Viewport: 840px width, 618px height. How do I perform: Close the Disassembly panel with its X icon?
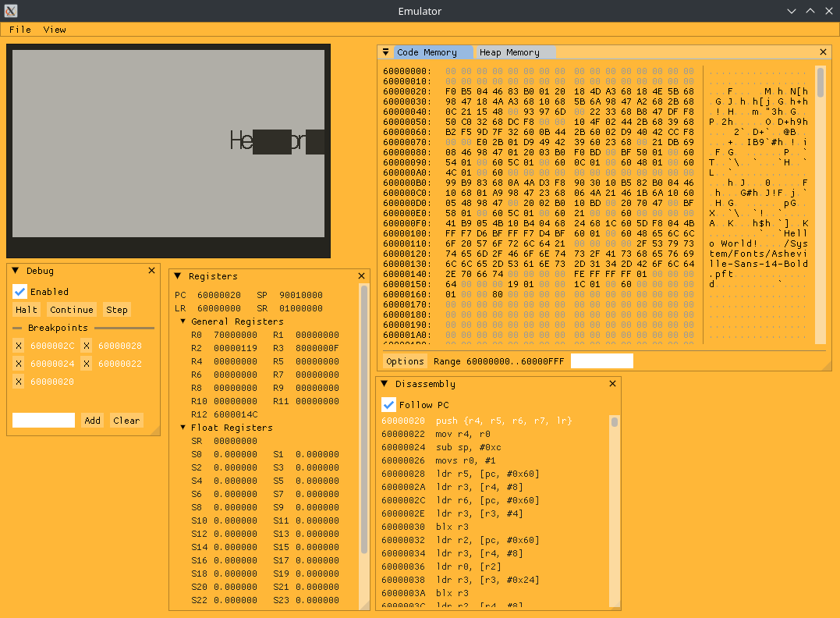[x=612, y=383]
